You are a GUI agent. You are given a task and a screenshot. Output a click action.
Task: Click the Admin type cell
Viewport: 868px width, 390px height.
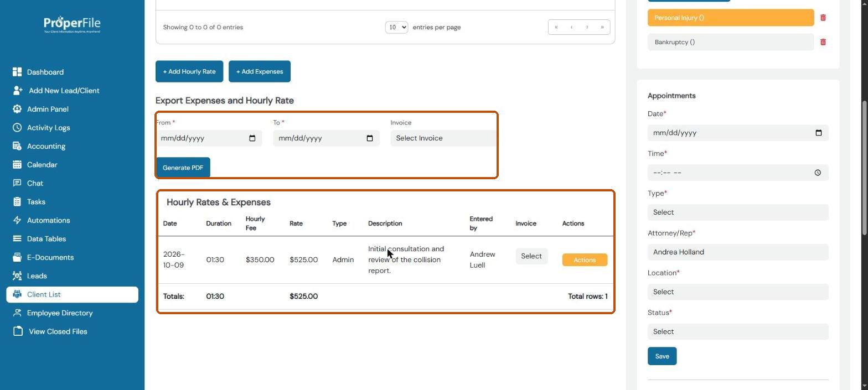(343, 259)
